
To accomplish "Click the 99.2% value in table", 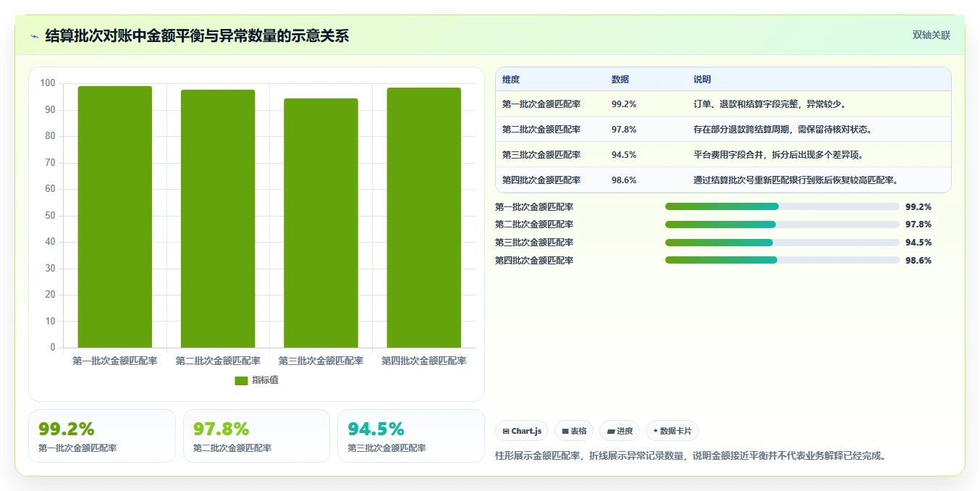I will pyautogui.click(x=624, y=104).
